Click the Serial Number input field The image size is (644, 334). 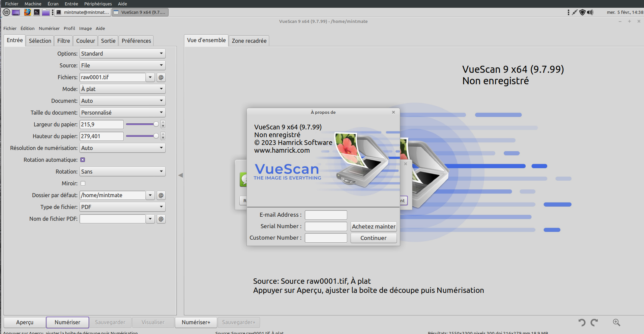(x=326, y=226)
